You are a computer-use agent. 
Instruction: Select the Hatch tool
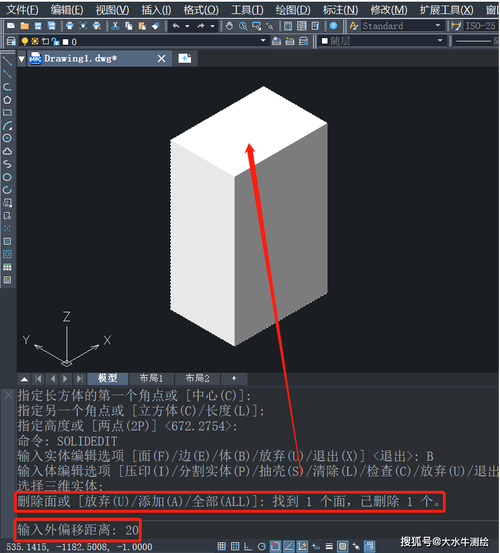7,241
